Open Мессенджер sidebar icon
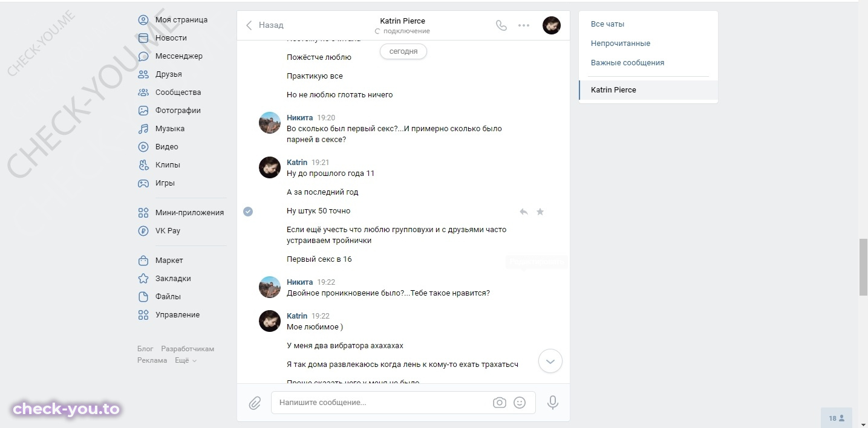 (x=143, y=56)
